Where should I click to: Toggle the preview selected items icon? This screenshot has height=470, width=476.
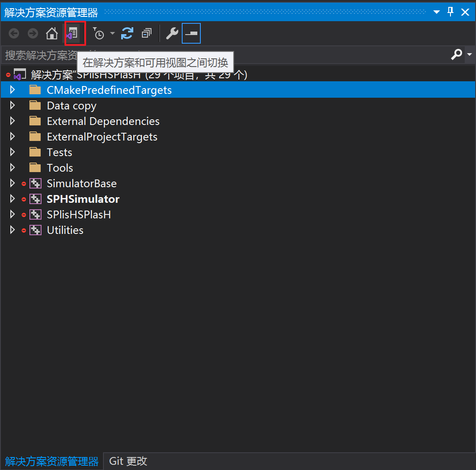tap(191, 33)
